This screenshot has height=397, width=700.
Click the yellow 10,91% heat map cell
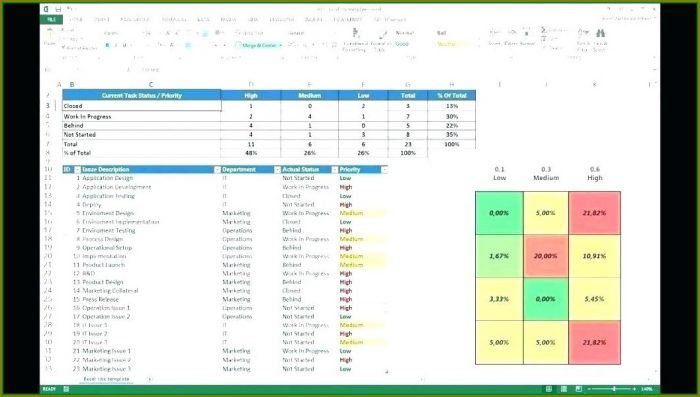coord(594,256)
